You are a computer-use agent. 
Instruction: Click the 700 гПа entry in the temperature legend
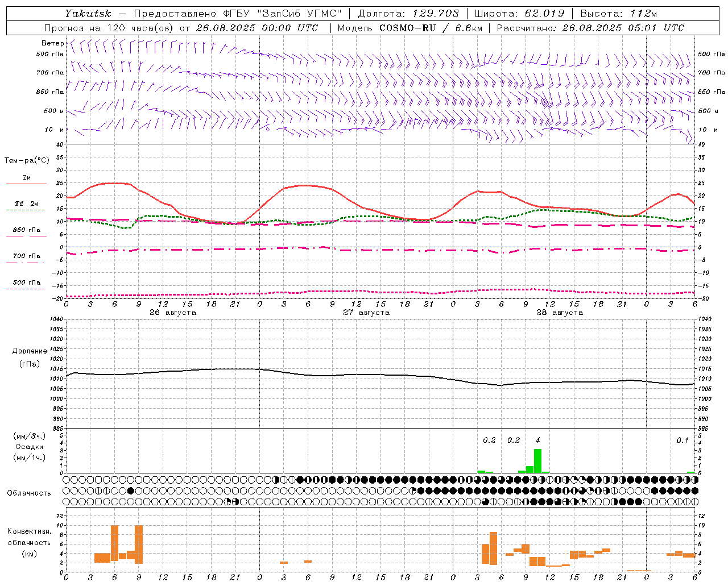point(26,256)
